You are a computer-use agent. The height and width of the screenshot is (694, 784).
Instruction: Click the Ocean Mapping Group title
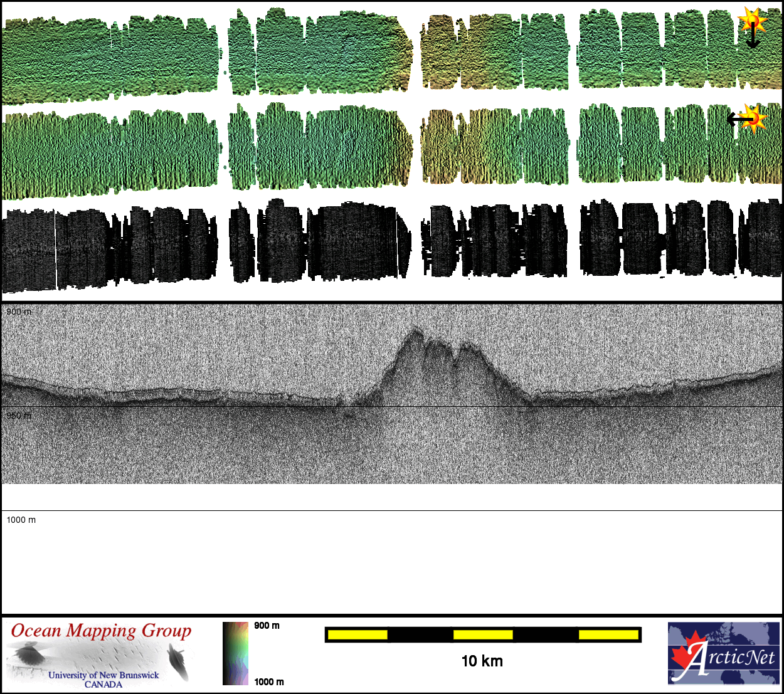click(101, 631)
